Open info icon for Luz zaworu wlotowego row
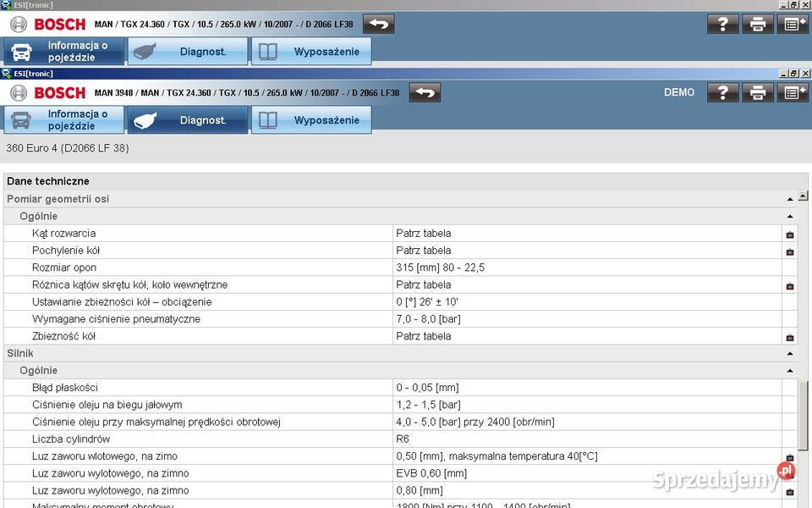The width and height of the screenshot is (812, 508). click(790, 457)
